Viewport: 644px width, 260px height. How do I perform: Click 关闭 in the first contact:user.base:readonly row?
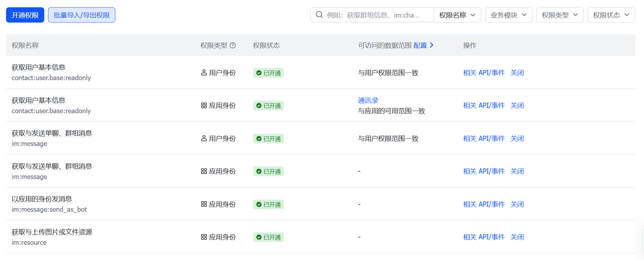pyautogui.click(x=517, y=72)
